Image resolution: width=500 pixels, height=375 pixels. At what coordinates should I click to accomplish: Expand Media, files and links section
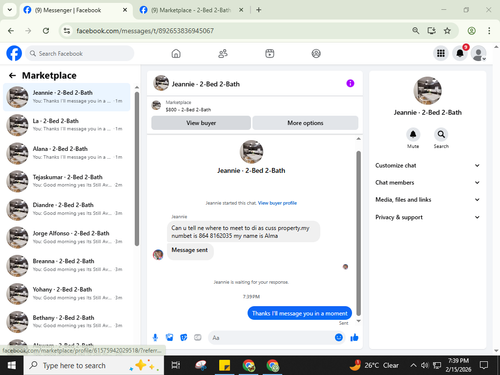pyautogui.click(x=428, y=200)
